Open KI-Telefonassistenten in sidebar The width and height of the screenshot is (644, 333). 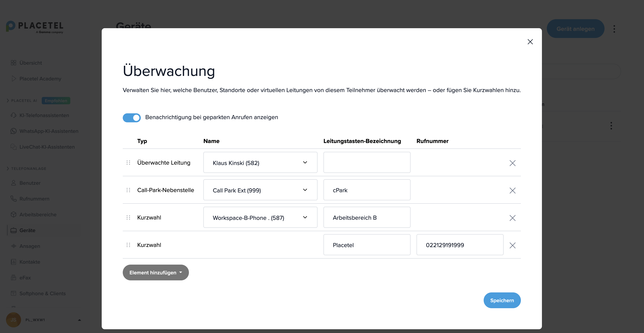pyautogui.click(x=44, y=116)
